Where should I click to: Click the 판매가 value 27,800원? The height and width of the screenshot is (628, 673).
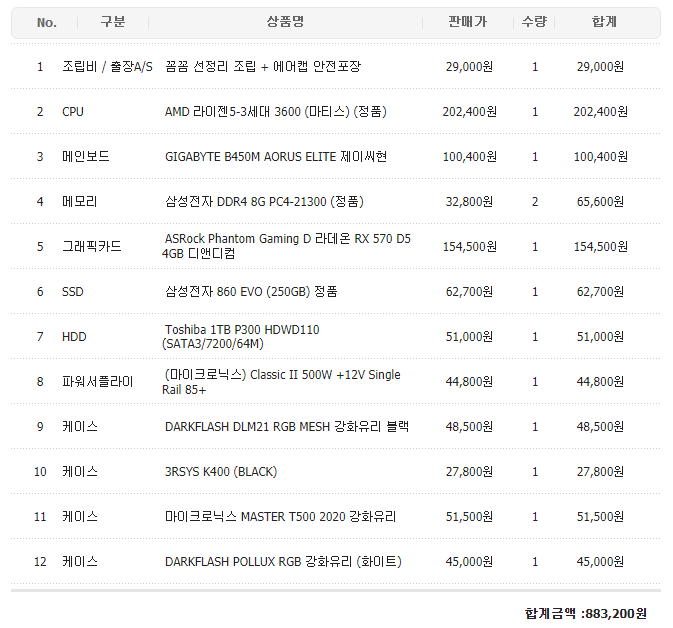(x=469, y=472)
